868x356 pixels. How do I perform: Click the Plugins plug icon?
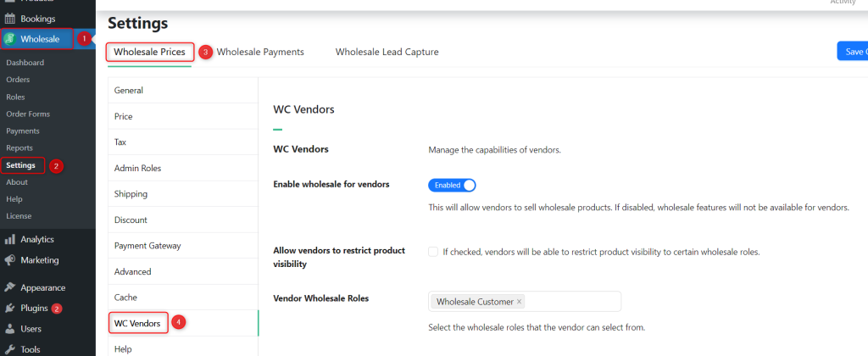click(9, 308)
